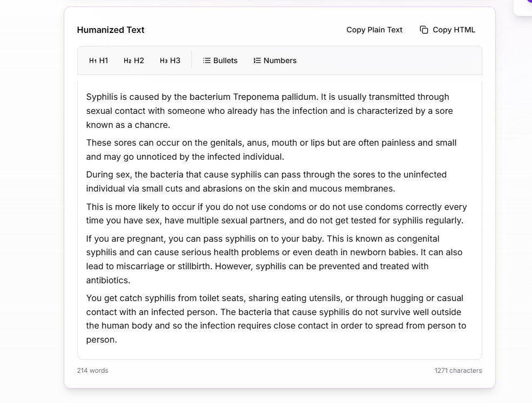Click Copy HTML
Screen dimensions: 532x403
click(x=454, y=30)
